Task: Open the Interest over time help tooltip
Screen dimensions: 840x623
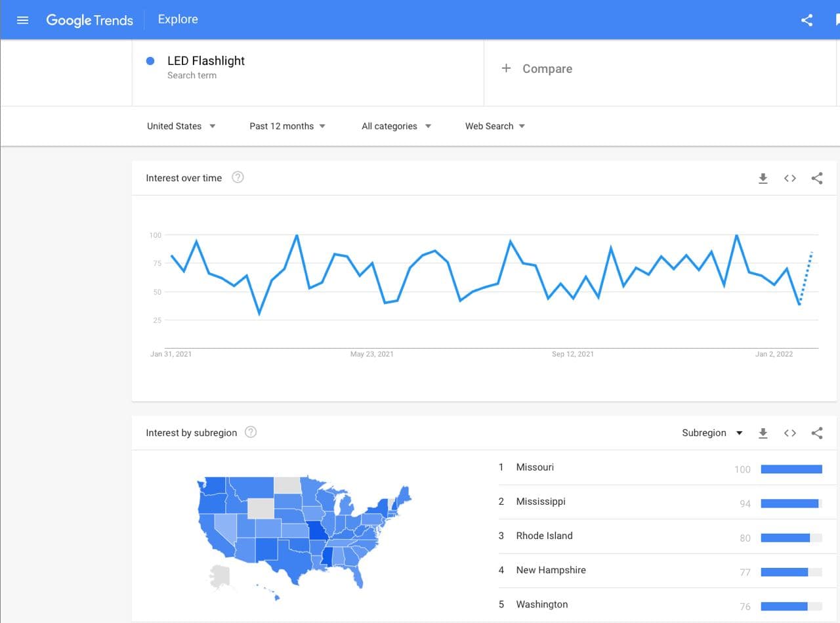Action: click(x=238, y=177)
